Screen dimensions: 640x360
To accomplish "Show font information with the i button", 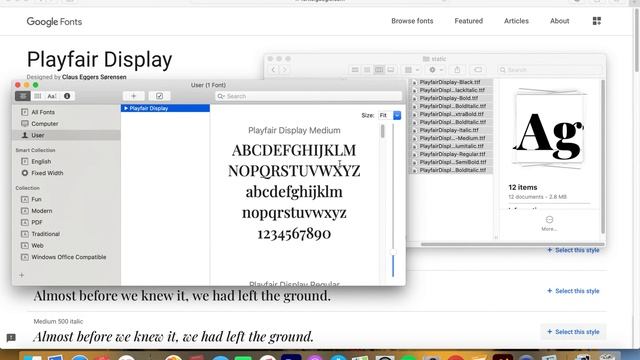I will coord(67,96).
